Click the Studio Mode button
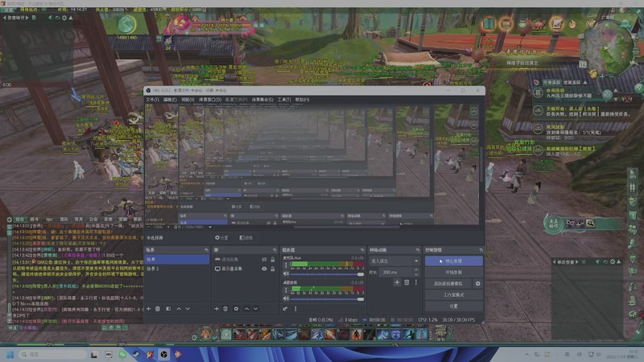This screenshot has height=362, width=644. pyautogui.click(x=454, y=294)
